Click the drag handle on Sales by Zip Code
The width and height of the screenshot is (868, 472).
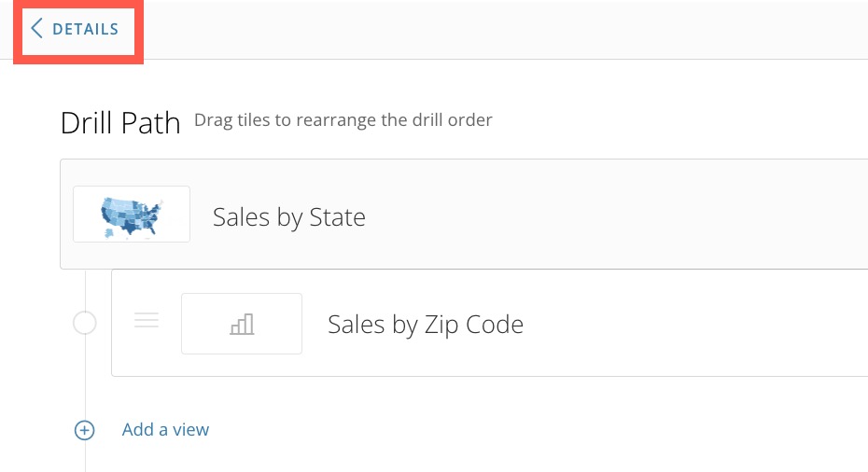tap(147, 320)
